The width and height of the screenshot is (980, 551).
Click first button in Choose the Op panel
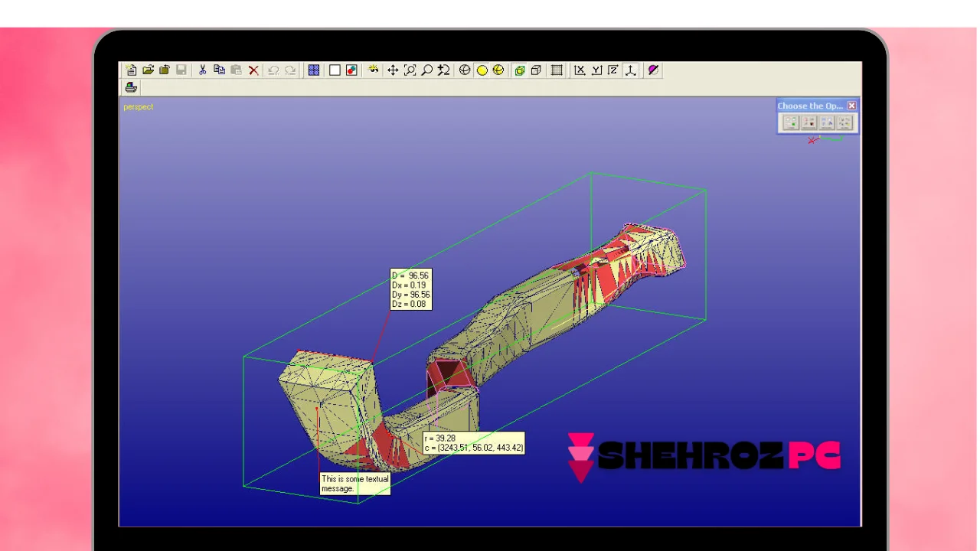pos(791,122)
